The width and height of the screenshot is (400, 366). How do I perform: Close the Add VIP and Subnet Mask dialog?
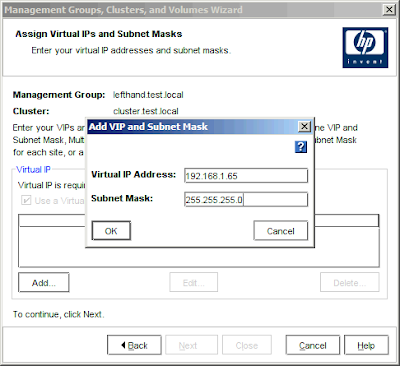pyautogui.click(x=304, y=127)
